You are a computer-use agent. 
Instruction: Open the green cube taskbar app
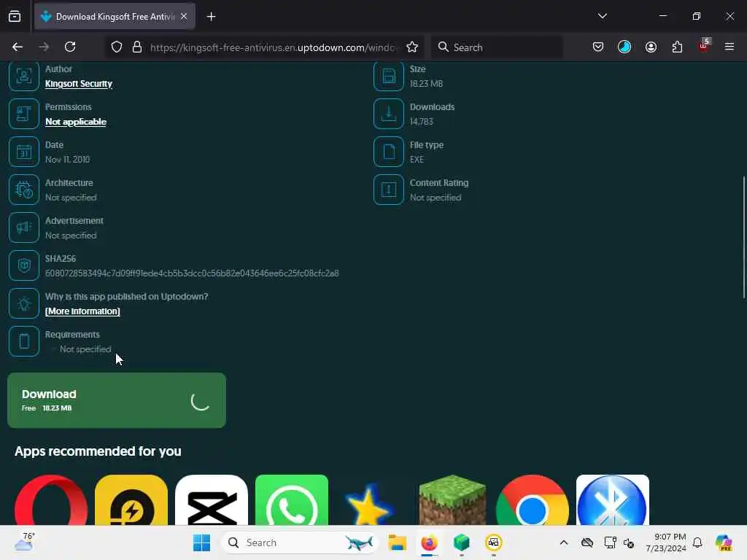click(461, 542)
